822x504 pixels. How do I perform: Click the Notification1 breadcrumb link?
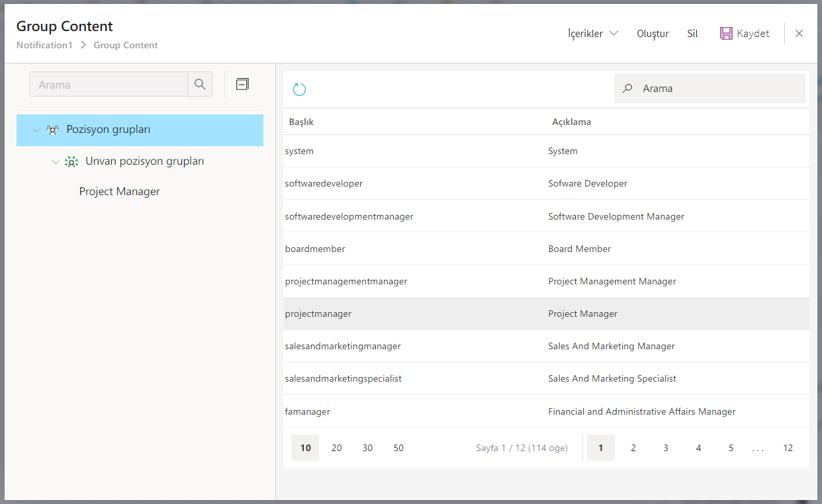pos(44,46)
